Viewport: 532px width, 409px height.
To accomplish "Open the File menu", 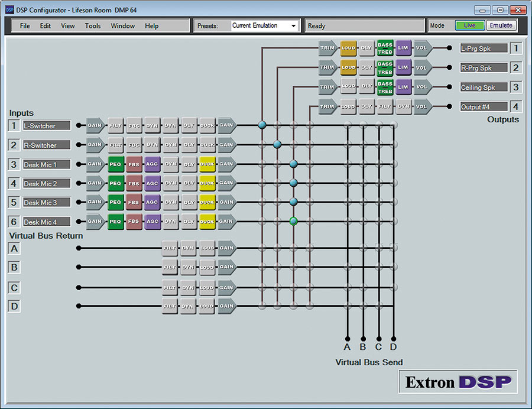I will pos(25,26).
